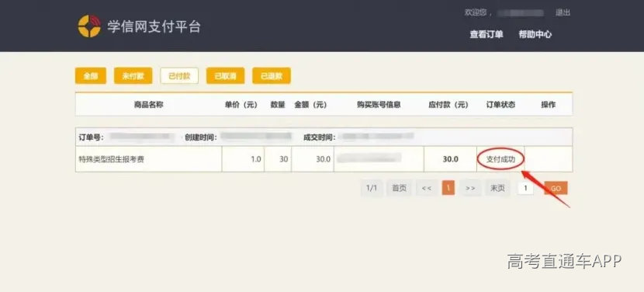Click the 学信网支付平台 title text
644x292 pixels.
click(x=154, y=26)
